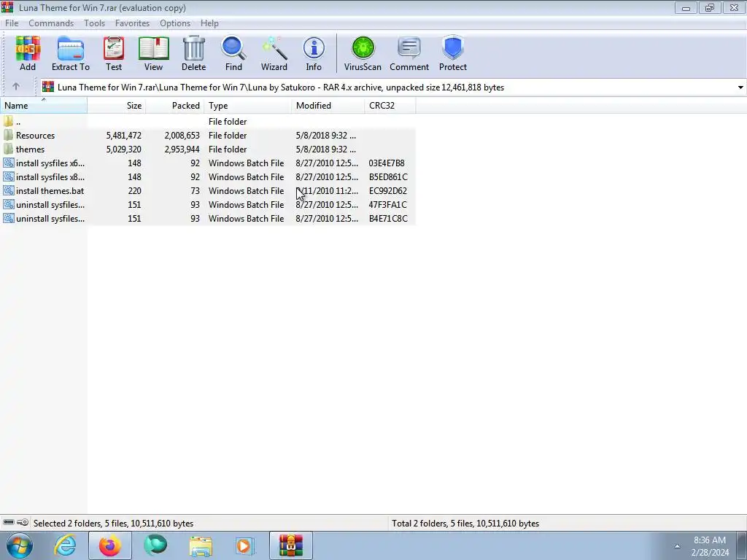Open the Favorites menu
Image resolution: width=747 pixels, height=560 pixels.
click(x=132, y=23)
